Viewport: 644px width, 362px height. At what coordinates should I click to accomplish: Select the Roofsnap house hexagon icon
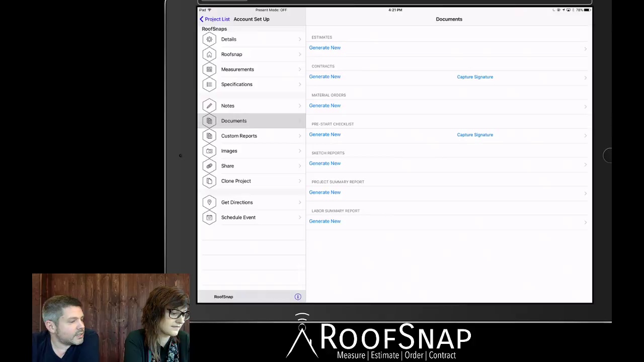209,54
